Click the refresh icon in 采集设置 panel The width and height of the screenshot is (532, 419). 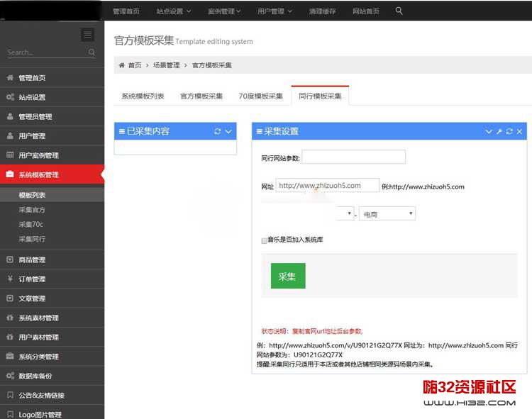[x=509, y=131]
